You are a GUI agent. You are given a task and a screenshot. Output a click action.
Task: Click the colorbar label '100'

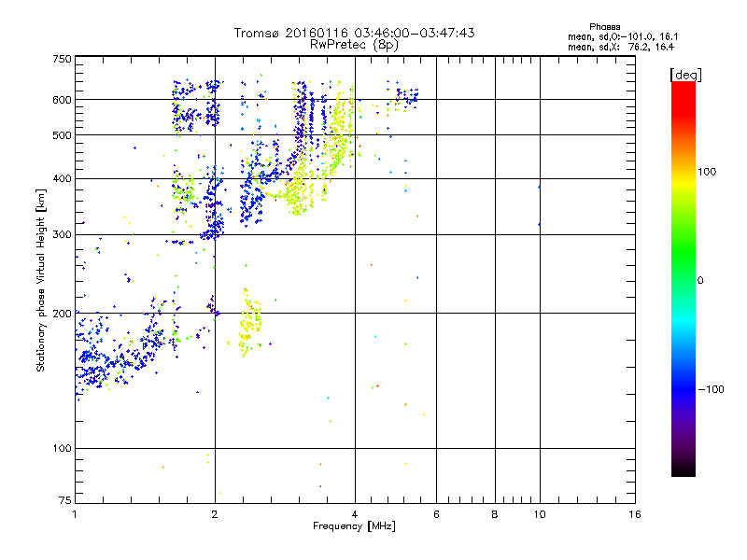[x=707, y=172]
